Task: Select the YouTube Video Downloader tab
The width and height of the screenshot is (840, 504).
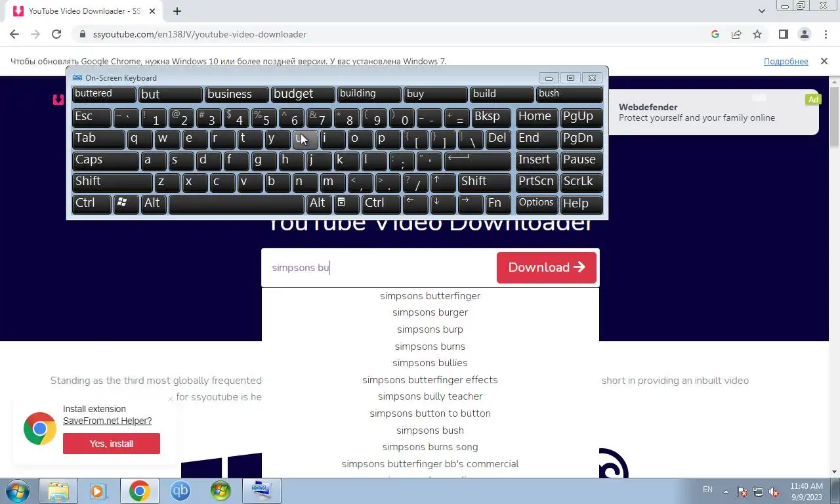Action: pyautogui.click(x=85, y=11)
